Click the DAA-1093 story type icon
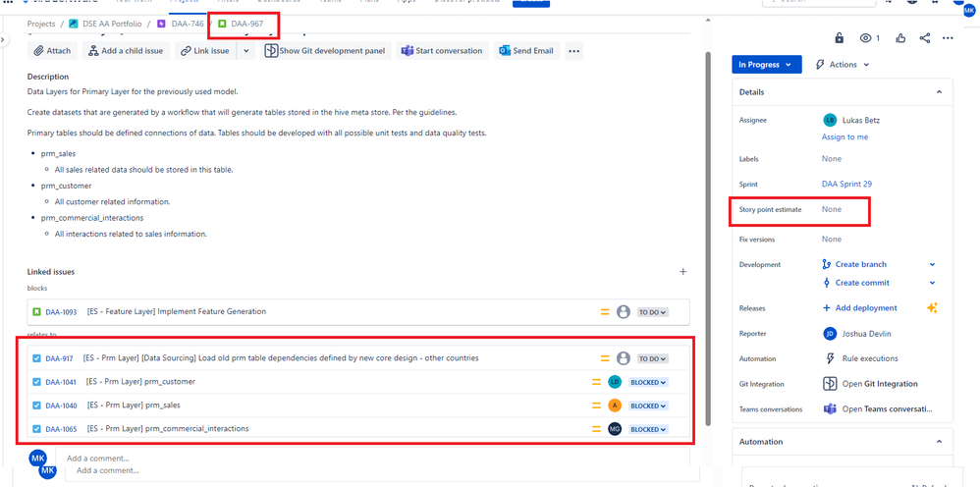980x487 pixels. point(36,311)
